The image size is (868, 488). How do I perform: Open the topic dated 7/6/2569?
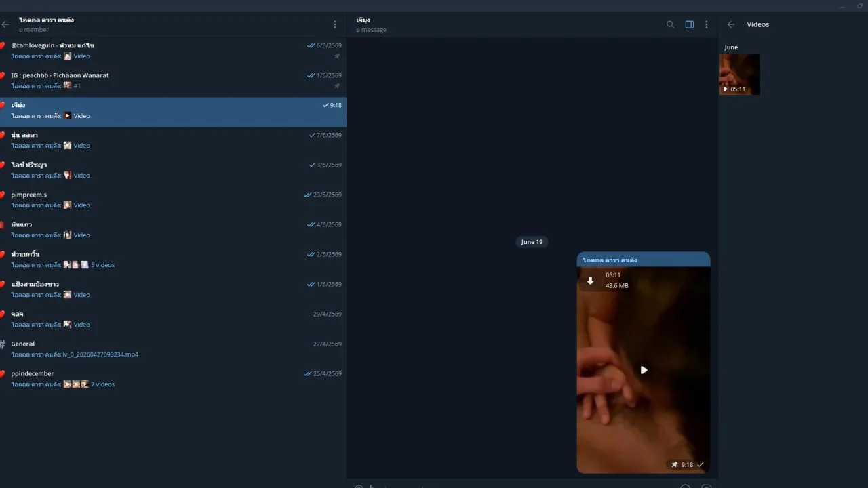pyautogui.click(x=173, y=140)
